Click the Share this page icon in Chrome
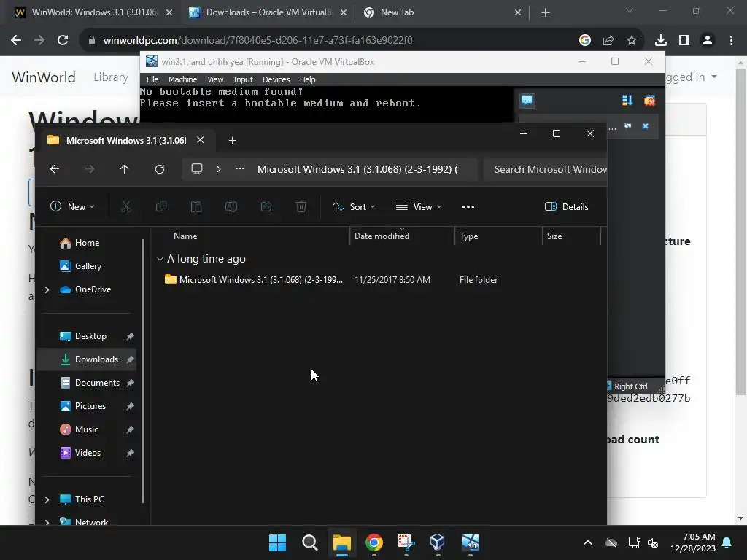Image resolution: width=747 pixels, height=560 pixels. coord(608,40)
